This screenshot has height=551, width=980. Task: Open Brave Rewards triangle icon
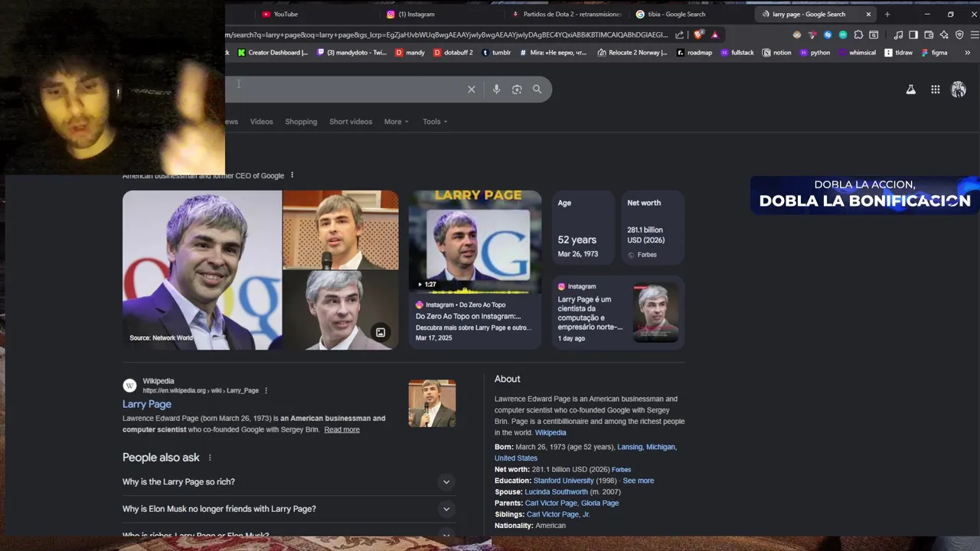[x=715, y=34]
